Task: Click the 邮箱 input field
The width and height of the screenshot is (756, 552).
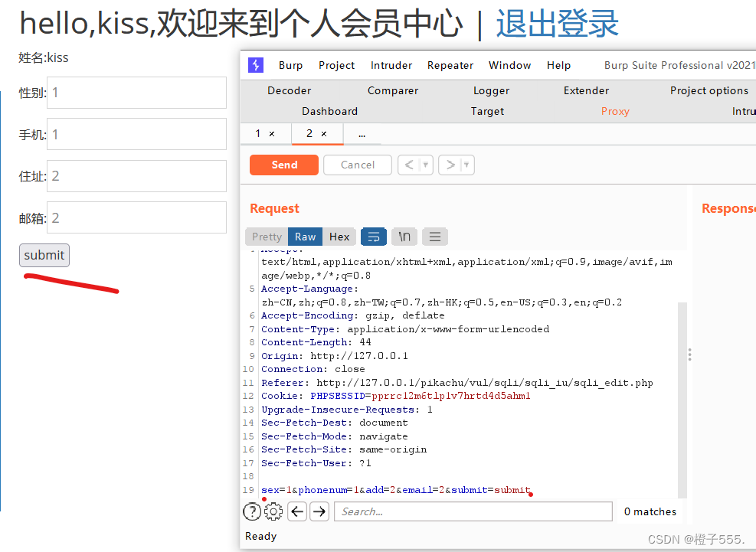Action: pos(136,217)
